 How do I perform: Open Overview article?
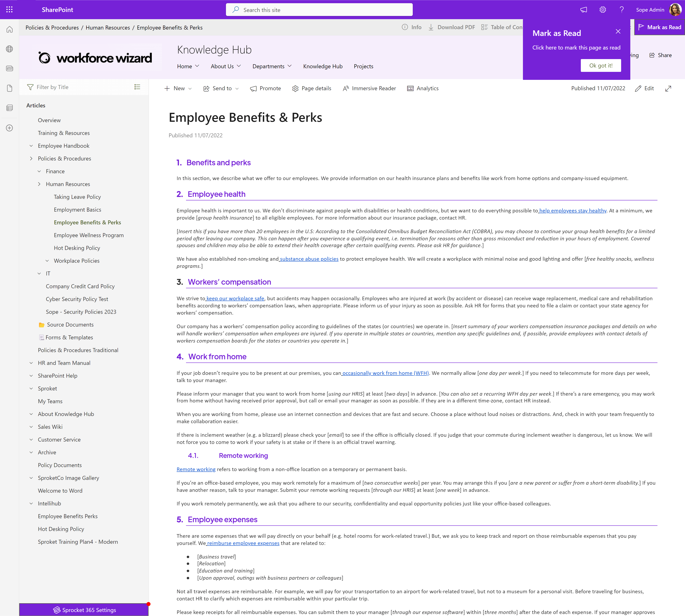pyautogui.click(x=49, y=121)
